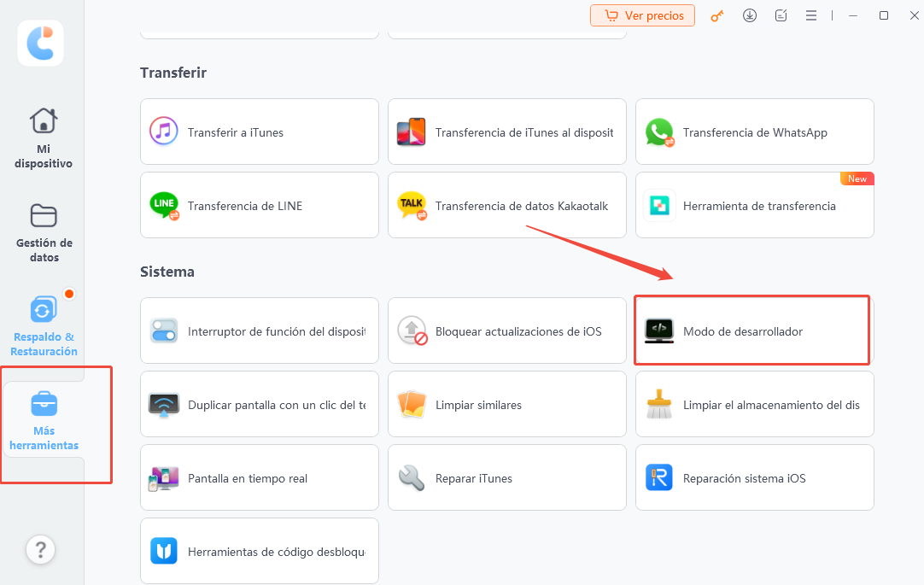Maximize the application window
The width and height of the screenshot is (924, 585).
[883, 16]
